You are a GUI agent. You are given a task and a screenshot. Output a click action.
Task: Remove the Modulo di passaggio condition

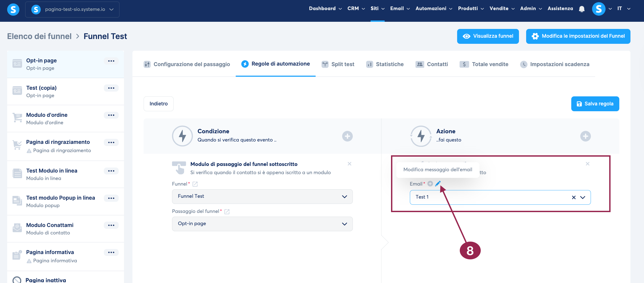click(349, 164)
